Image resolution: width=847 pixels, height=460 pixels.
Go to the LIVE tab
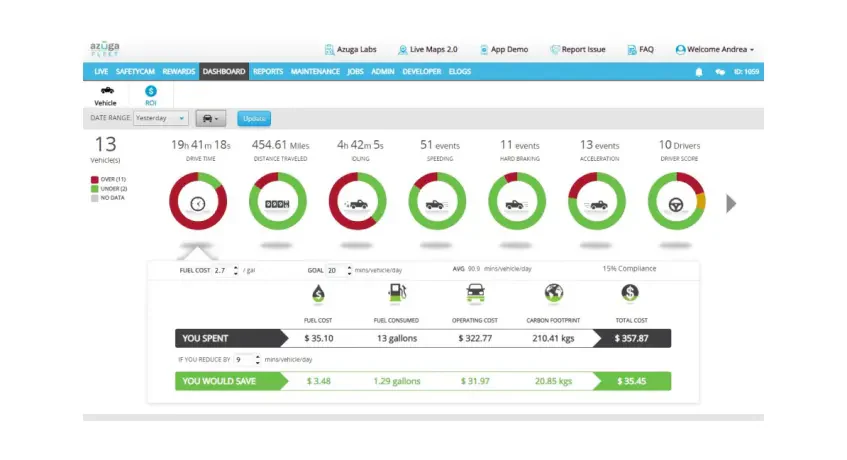click(x=101, y=71)
